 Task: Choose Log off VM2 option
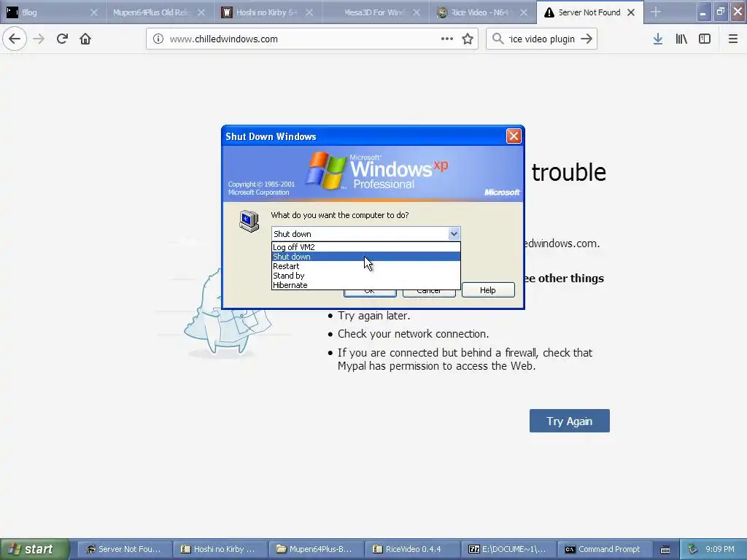366,247
